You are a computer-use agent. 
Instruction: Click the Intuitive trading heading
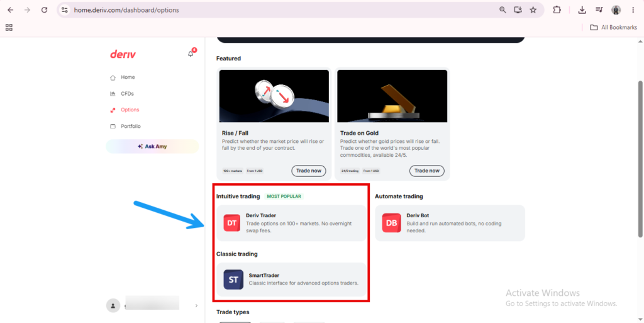coord(238,196)
